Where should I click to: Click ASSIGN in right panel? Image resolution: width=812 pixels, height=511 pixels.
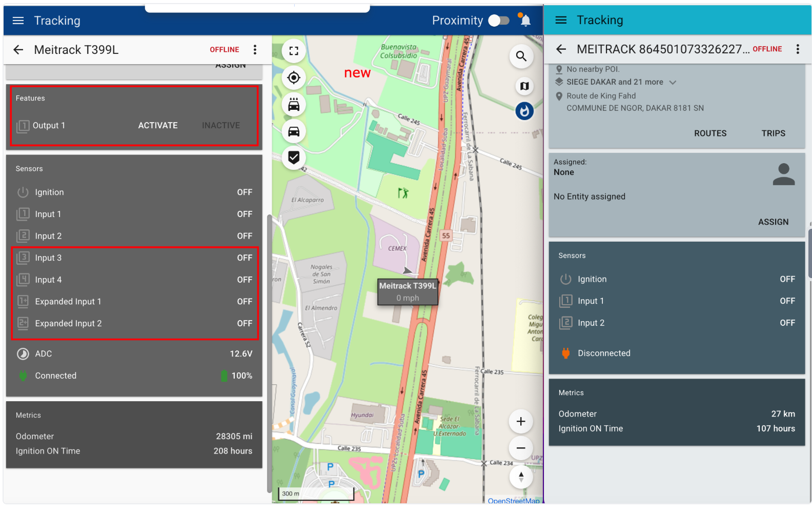(773, 222)
